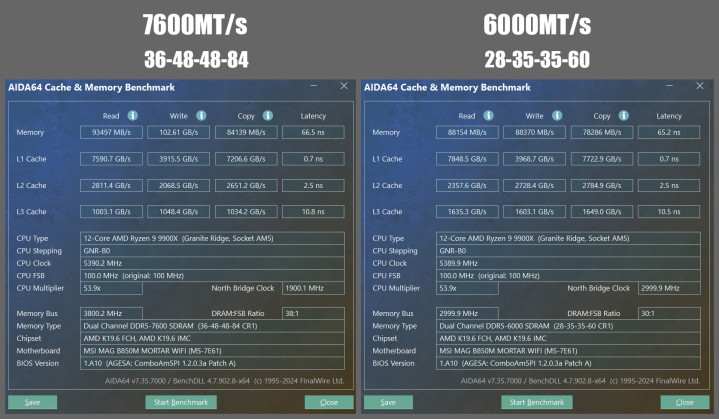Click Memory Bus value 2999.9 MHz

click(x=467, y=313)
